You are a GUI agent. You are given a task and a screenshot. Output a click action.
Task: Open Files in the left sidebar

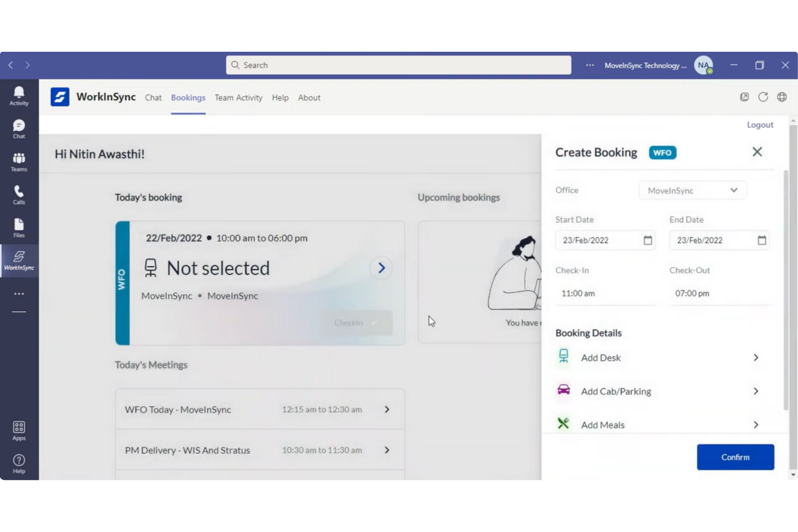(x=19, y=227)
